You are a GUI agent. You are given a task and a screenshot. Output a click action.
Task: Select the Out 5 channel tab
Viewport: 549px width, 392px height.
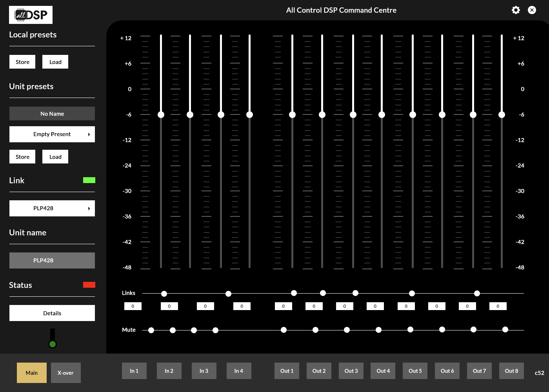[415, 371]
